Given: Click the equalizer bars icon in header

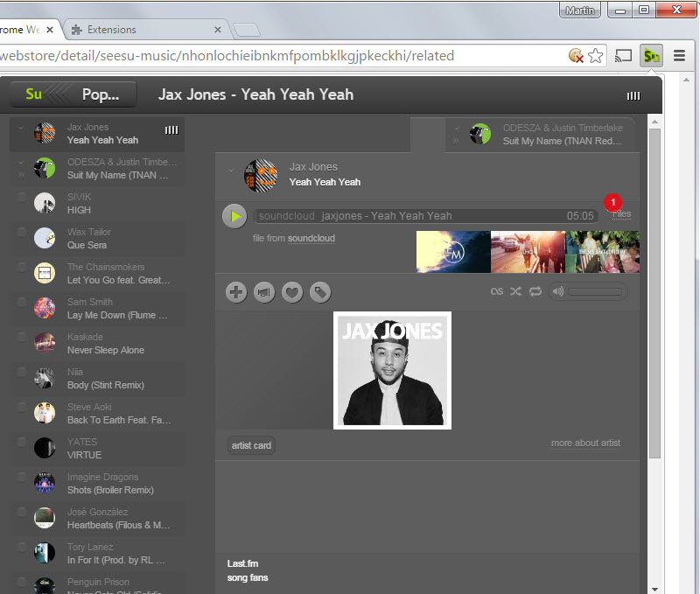Looking at the screenshot, I should (x=633, y=96).
